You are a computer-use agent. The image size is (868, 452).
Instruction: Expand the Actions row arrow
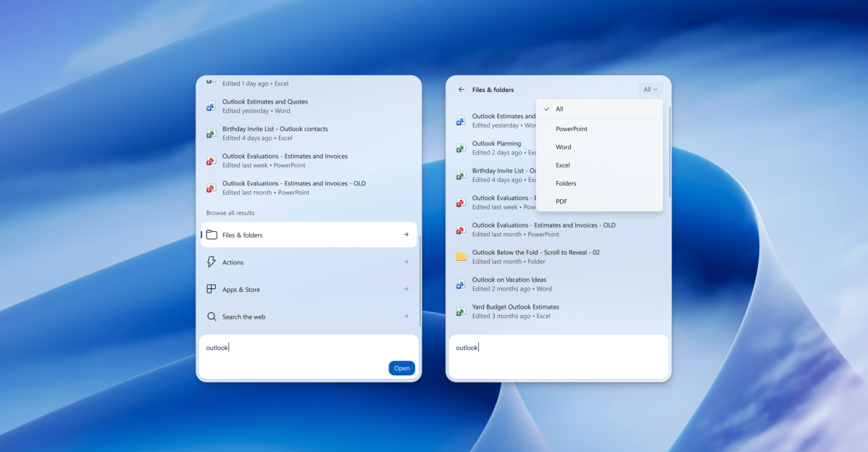(406, 261)
